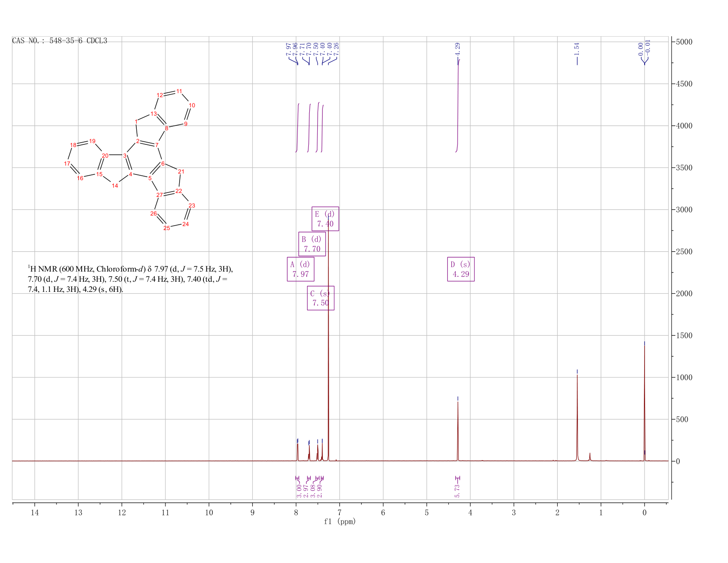728x563 pixels.
Task: Click atom label 5 in the structure
Action: (x=150, y=178)
